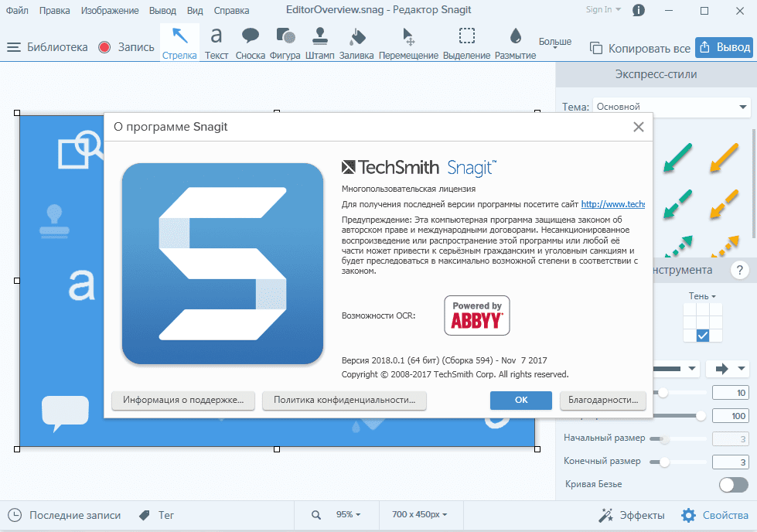Open the arrow end style dropdown

tap(728, 369)
